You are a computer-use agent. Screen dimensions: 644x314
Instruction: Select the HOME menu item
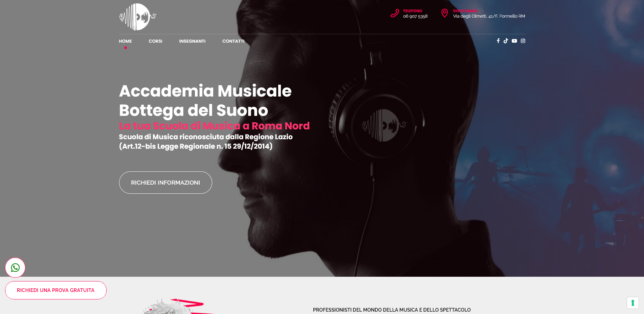(125, 41)
